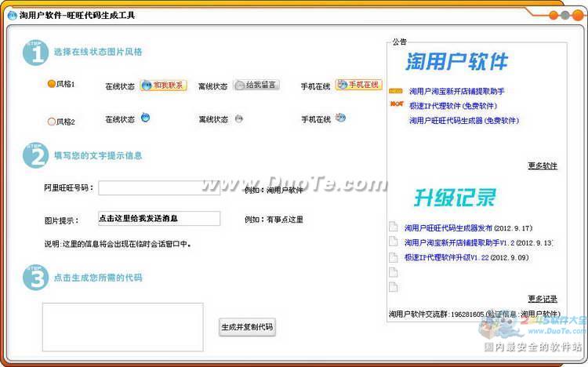Click the app icon in the title bar

13,16
